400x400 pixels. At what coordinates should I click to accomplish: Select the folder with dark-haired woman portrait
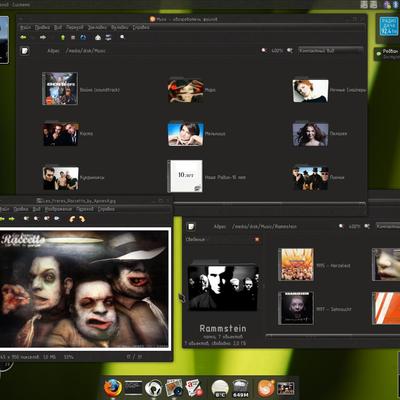coord(310,134)
